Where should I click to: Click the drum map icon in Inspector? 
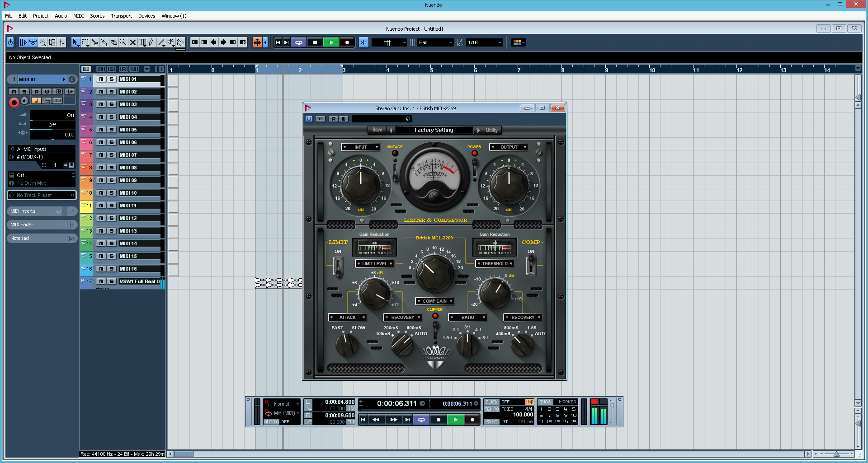[x=12, y=183]
